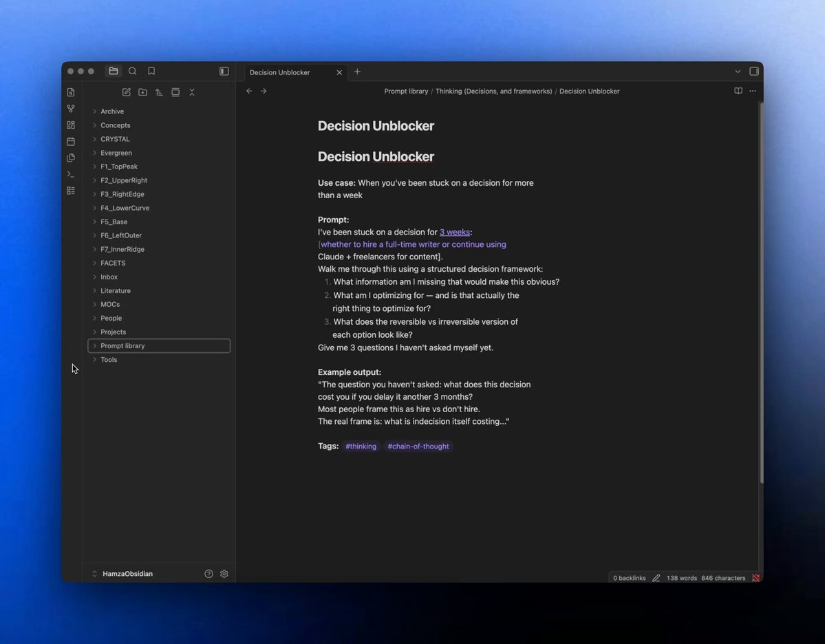Click the editor's vertical scrollbar
Viewport: 825px width, 644px height.
[x=761, y=292]
